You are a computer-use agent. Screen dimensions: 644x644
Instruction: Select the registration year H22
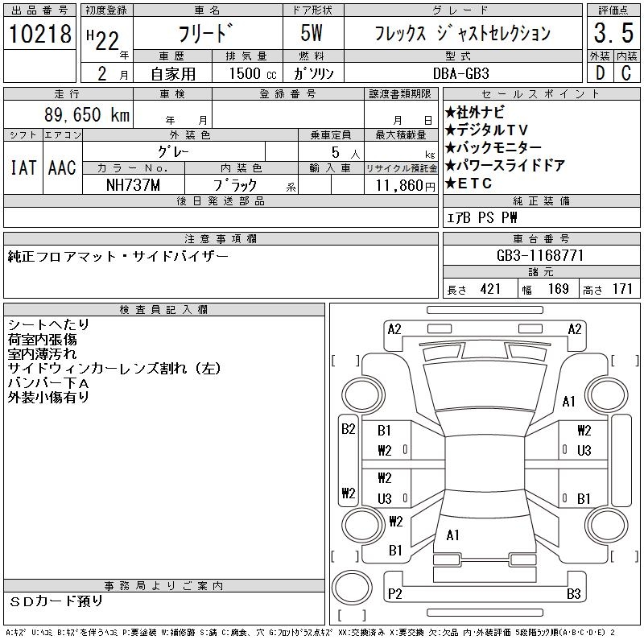coord(103,39)
